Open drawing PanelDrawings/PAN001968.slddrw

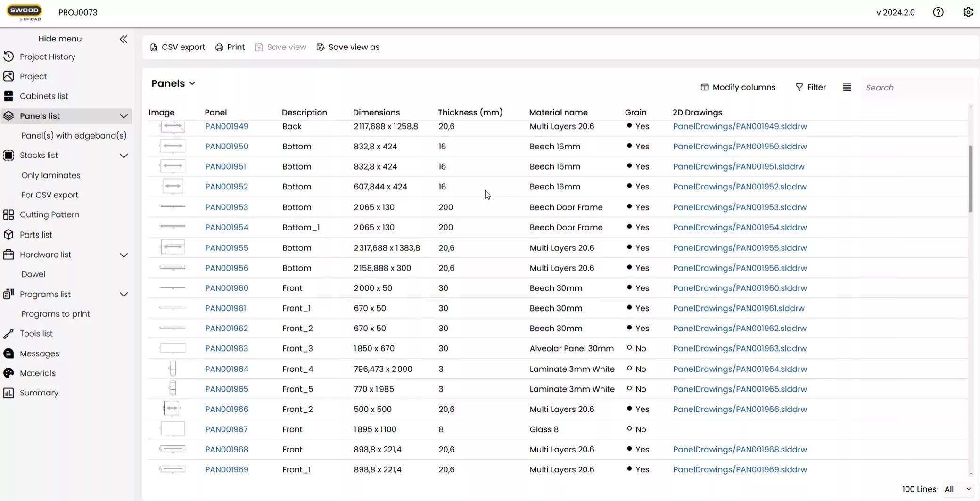coord(740,450)
